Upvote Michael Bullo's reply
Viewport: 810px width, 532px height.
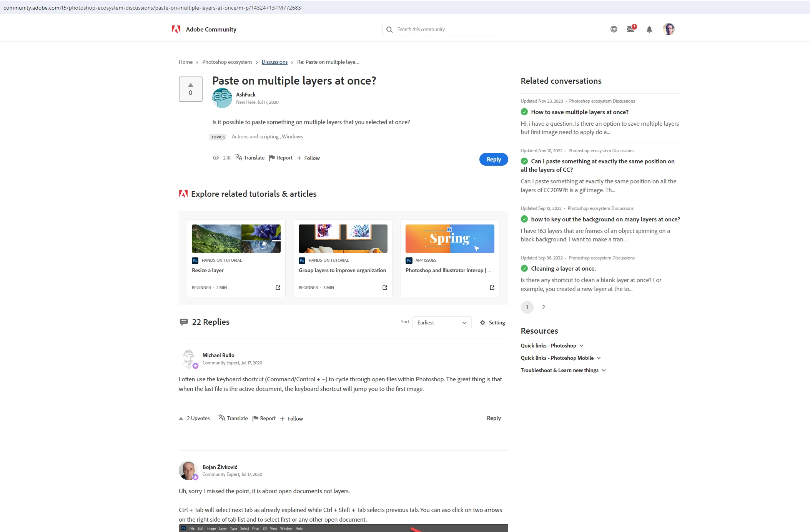(181, 419)
